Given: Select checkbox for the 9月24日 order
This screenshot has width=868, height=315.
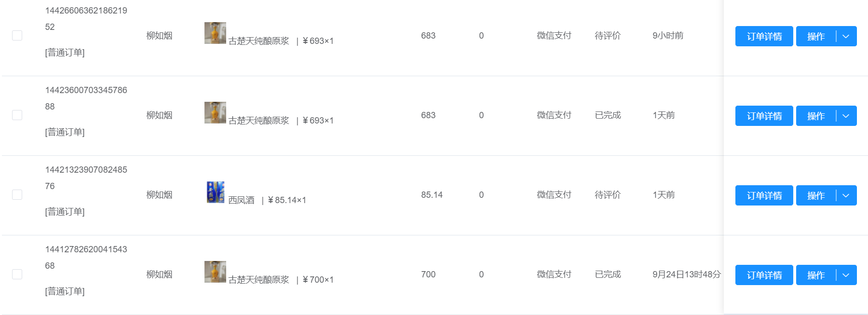Looking at the screenshot, I should [17, 274].
